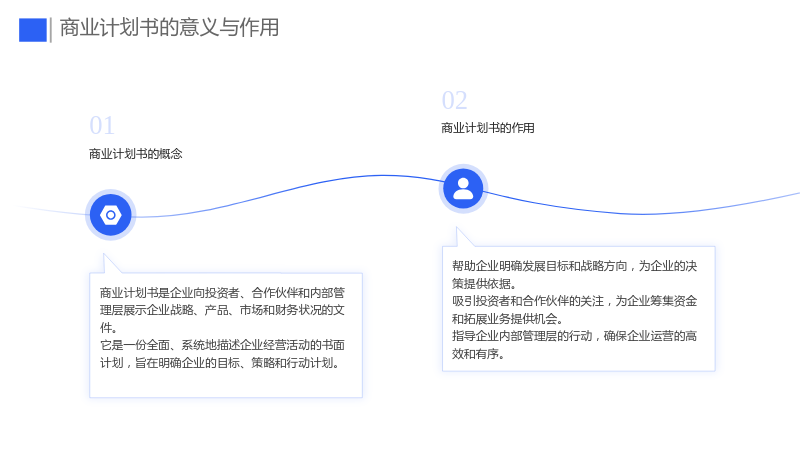The image size is (800, 450).
Task: Select the number 01 label
Action: pyautogui.click(x=102, y=126)
